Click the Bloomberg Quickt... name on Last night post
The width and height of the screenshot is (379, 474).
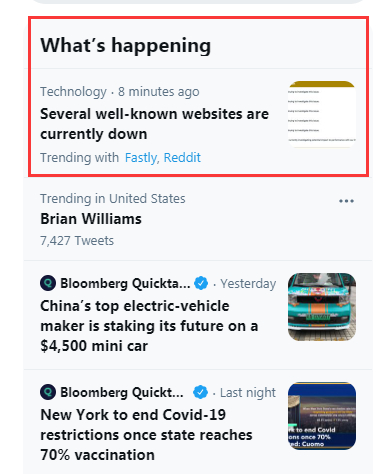click(122, 393)
